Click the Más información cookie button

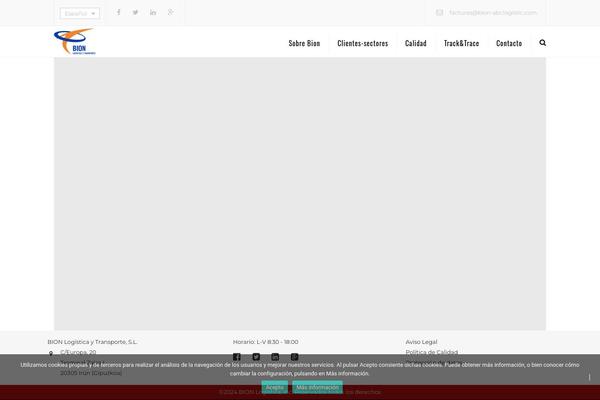coord(317,387)
